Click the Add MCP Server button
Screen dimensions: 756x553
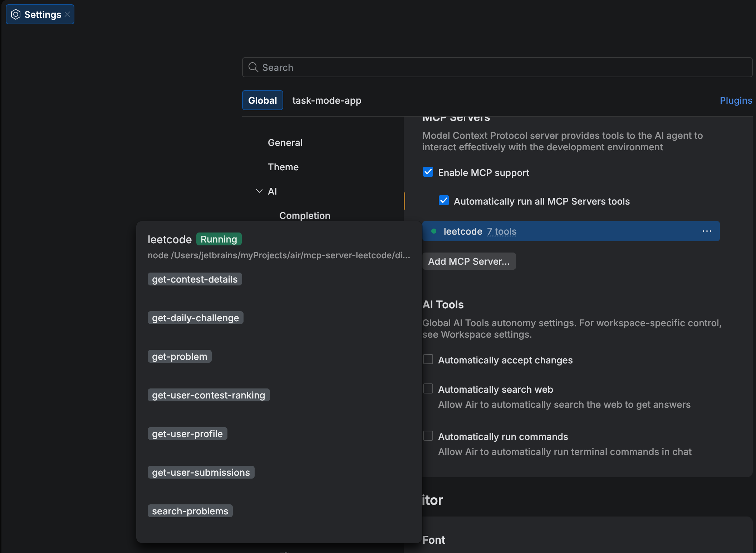point(469,261)
